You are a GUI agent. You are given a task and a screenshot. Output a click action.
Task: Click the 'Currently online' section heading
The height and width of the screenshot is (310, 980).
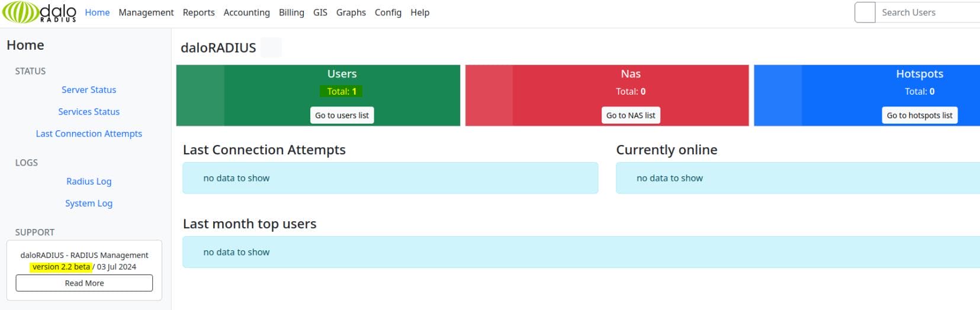click(667, 150)
